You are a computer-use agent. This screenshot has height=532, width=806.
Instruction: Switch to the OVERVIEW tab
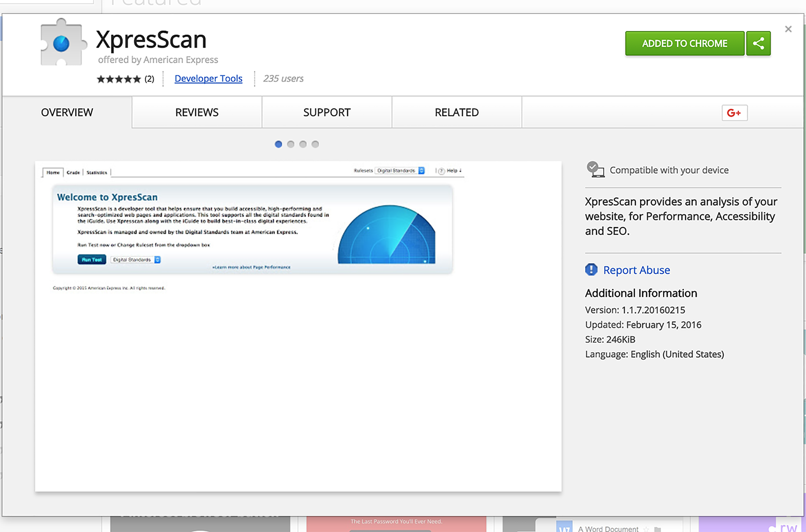tap(67, 112)
